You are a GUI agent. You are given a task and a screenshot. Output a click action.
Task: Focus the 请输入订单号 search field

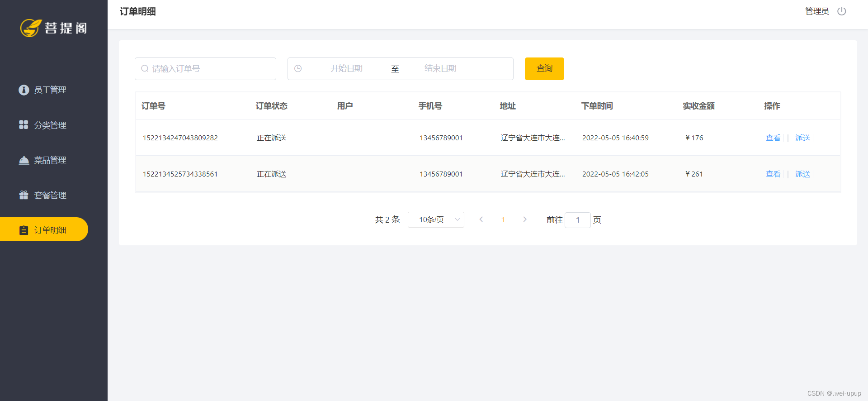(205, 69)
